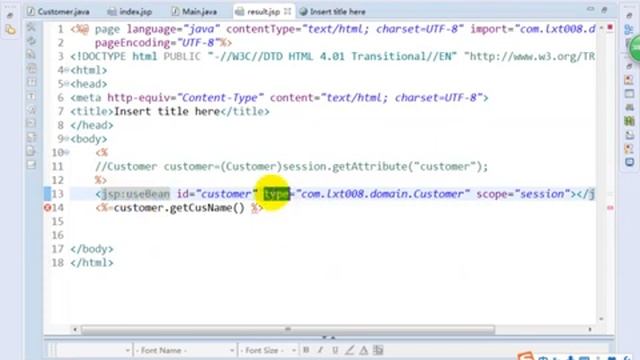Click the red error square atop overview ruler

tap(610, 27)
